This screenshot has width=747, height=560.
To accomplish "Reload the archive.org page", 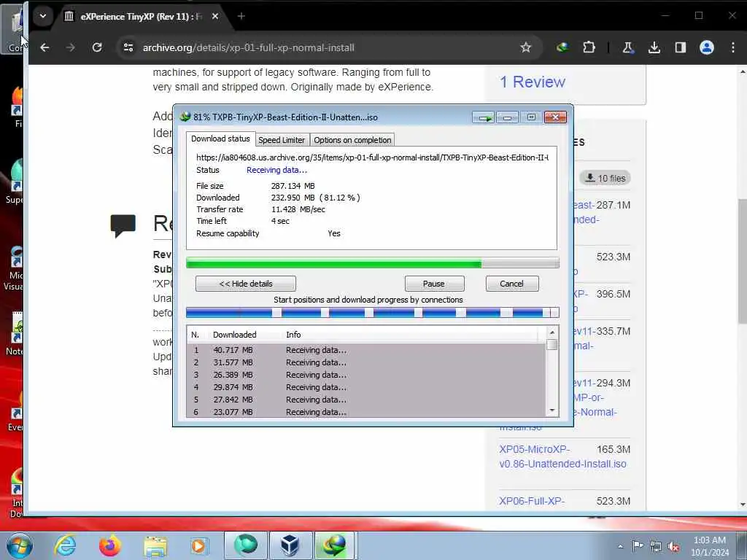I will click(x=97, y=47).
